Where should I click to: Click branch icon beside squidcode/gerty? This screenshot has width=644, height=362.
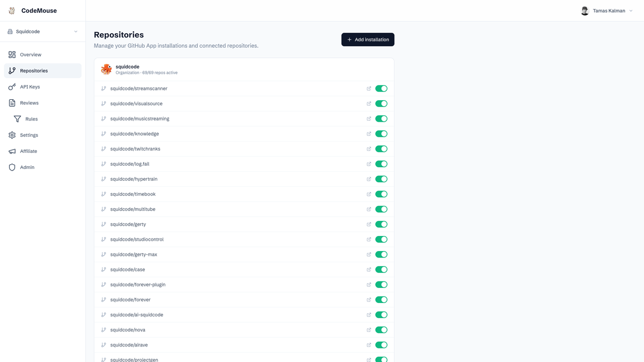104,224
